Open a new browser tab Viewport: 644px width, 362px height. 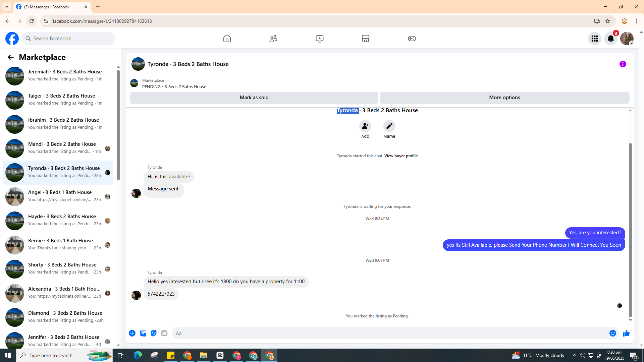[98, 7]
